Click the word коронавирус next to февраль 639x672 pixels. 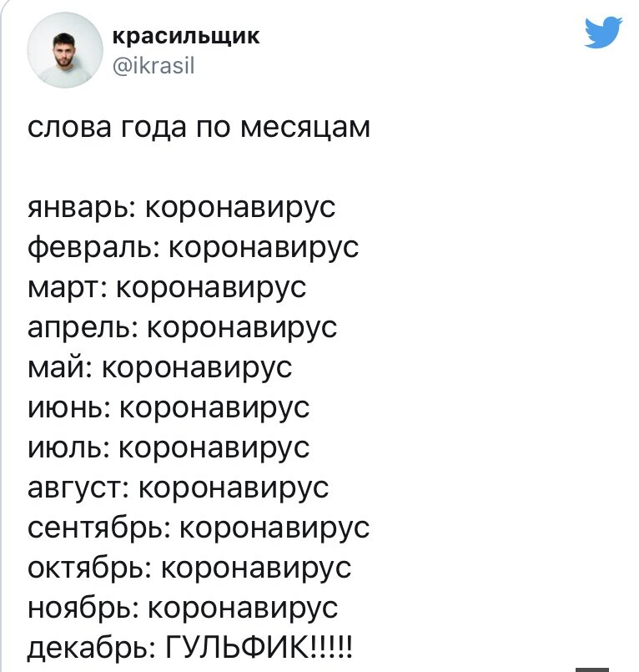(x=263, y=247)
